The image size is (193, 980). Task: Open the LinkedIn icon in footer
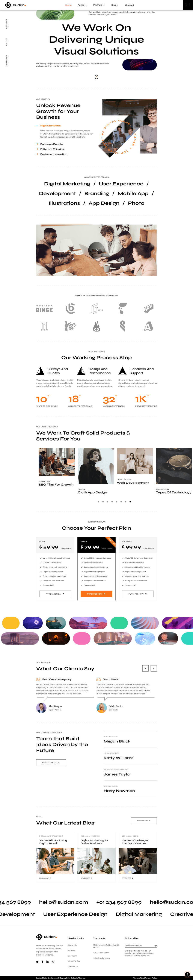(x=47, y=961)
